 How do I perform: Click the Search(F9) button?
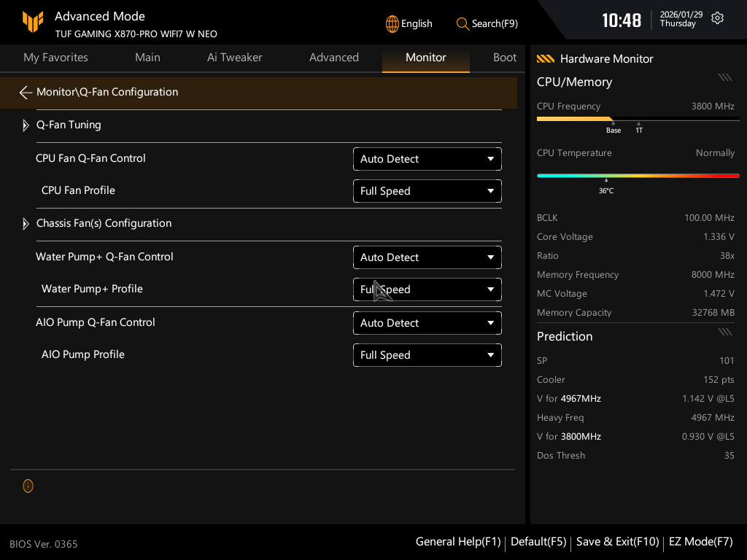[x=487, y=24]
